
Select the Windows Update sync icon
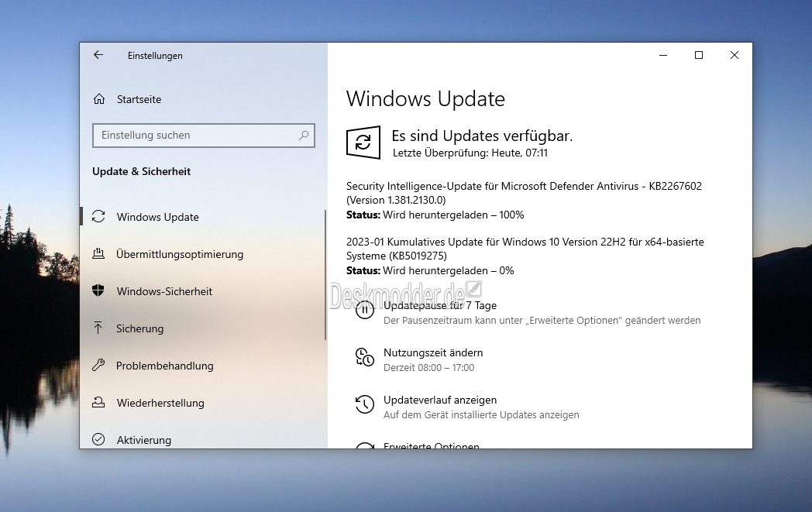coord(98,216)
